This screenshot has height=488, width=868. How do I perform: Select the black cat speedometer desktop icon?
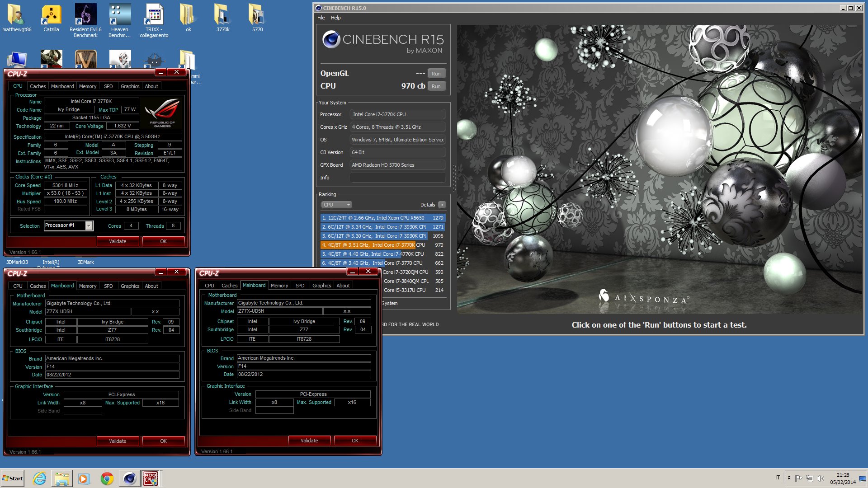[x=154, y=60]
